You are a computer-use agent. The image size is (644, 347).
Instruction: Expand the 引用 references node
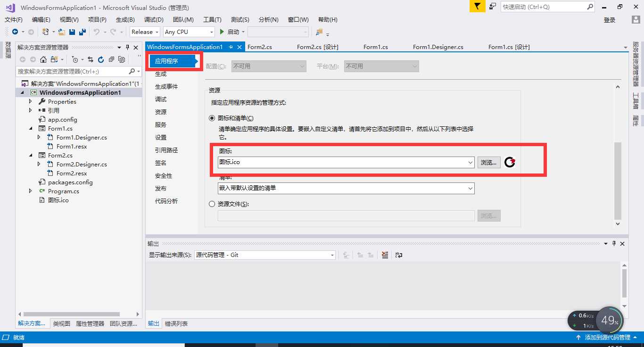(31, 110)
